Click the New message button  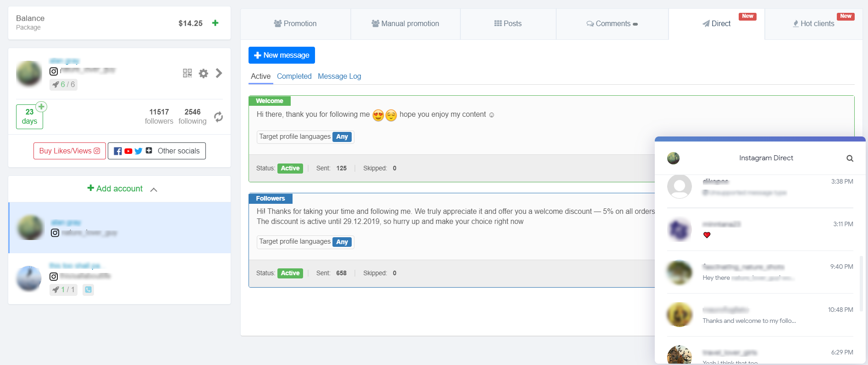282,55
